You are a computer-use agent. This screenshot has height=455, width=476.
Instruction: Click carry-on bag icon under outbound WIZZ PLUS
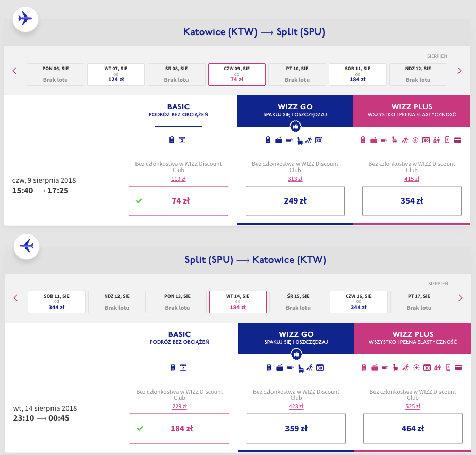coord(363,140)
